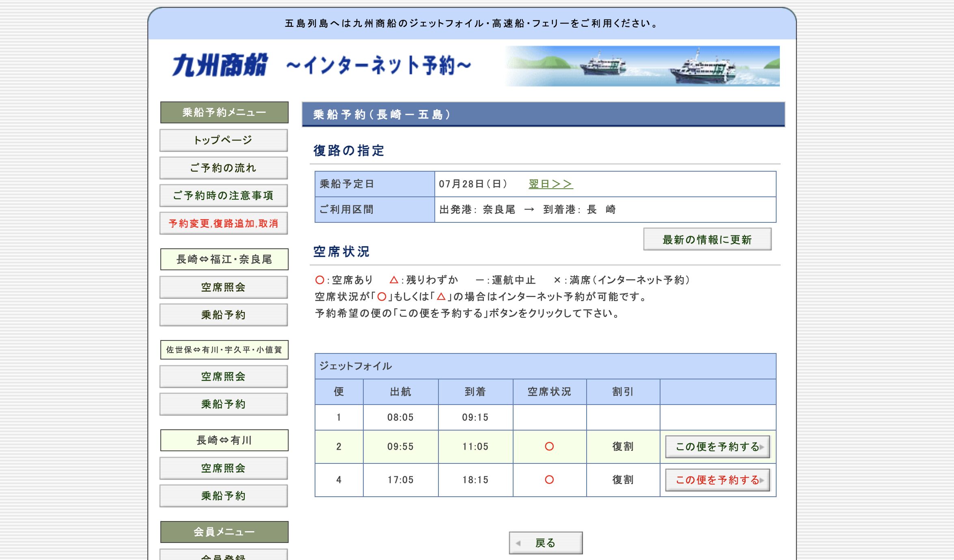This screenshot has height=560, width=954.
Task: Click the 到着 column header
Action: 475,392
